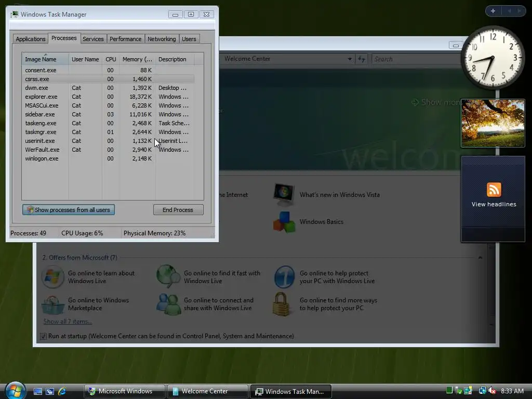This screenshot has width=532, height=399.
Task: Click the padlock protect your PC icon
Action: (x=282, y=304)
